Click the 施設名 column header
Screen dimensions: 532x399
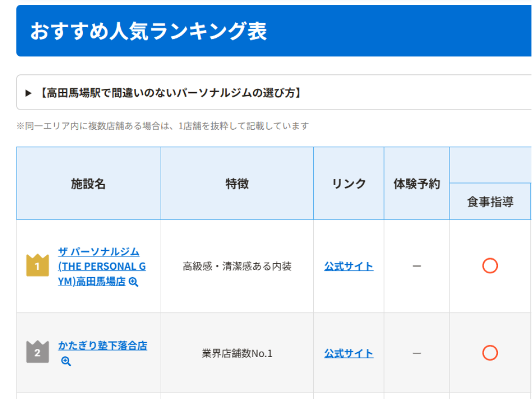[88, 184]
